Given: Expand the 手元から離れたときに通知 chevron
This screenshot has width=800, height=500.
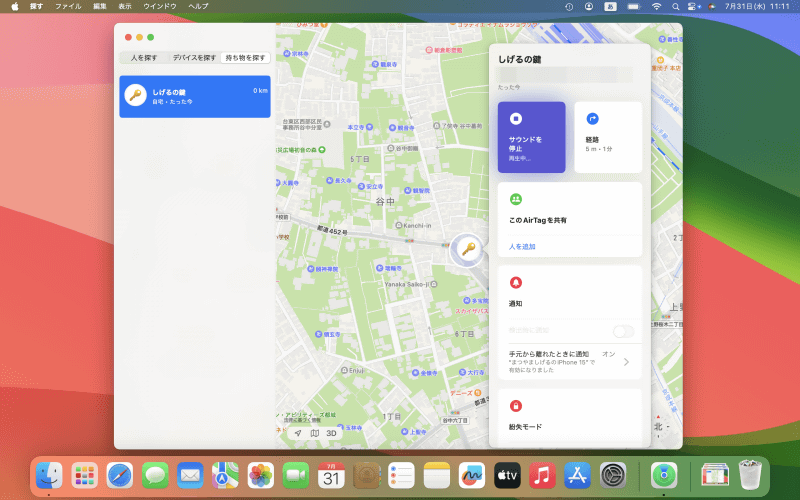Looking at the screenshot, I should (626, 362).
